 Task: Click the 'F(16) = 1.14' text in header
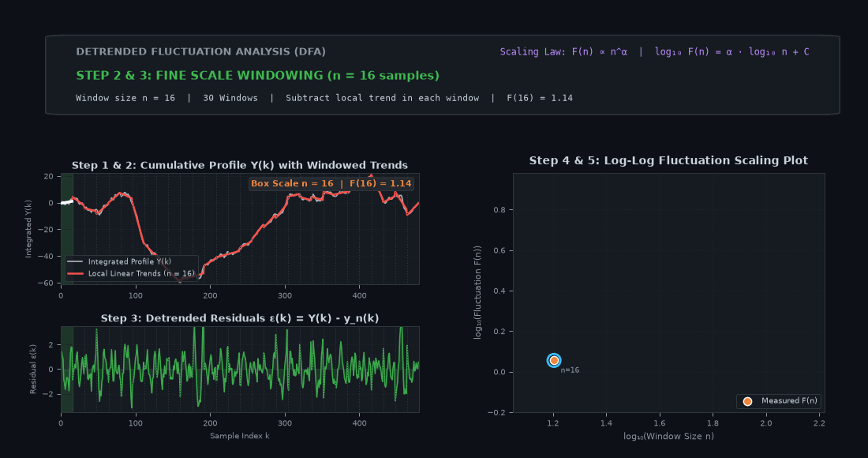[540, 98]
